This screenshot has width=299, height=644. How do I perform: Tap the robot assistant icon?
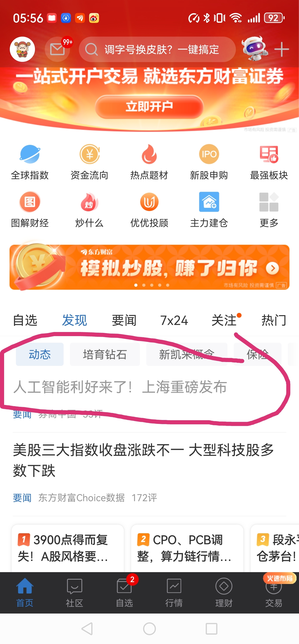(255, 48)
